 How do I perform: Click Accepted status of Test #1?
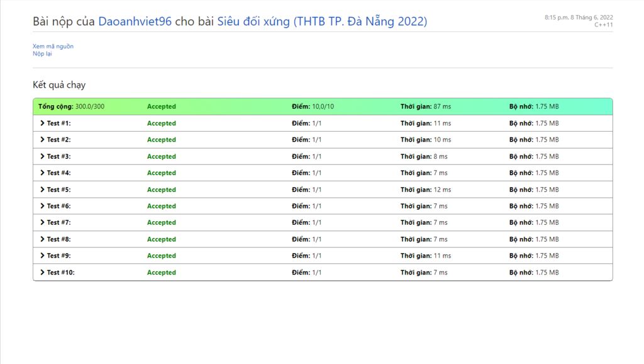point(162,123)
